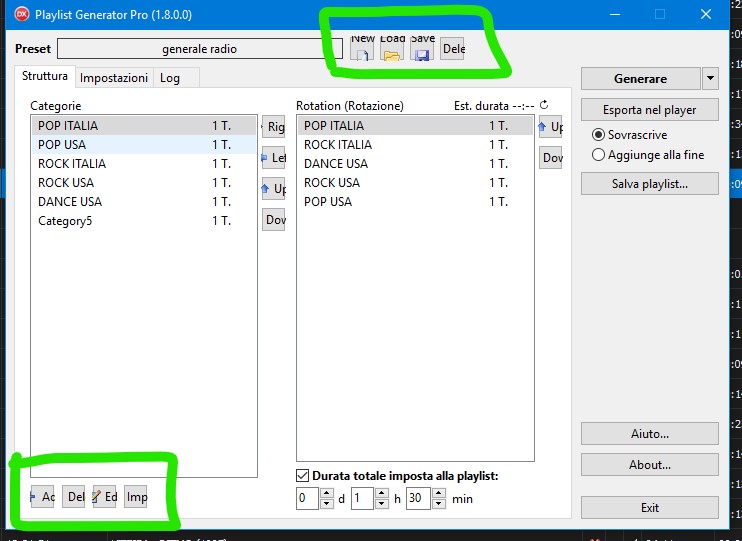Click the Save preset floppy icon
This screenshot has width=742, height=541.
click(x=422, y=48)
